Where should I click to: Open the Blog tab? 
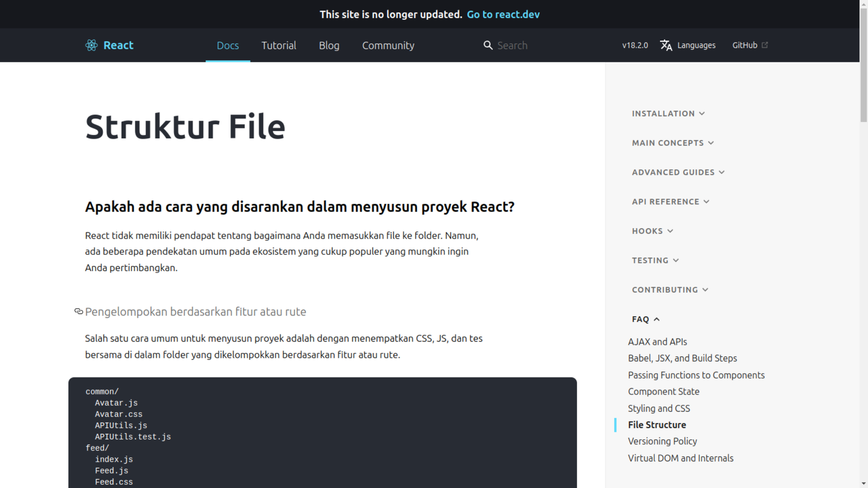329,46
